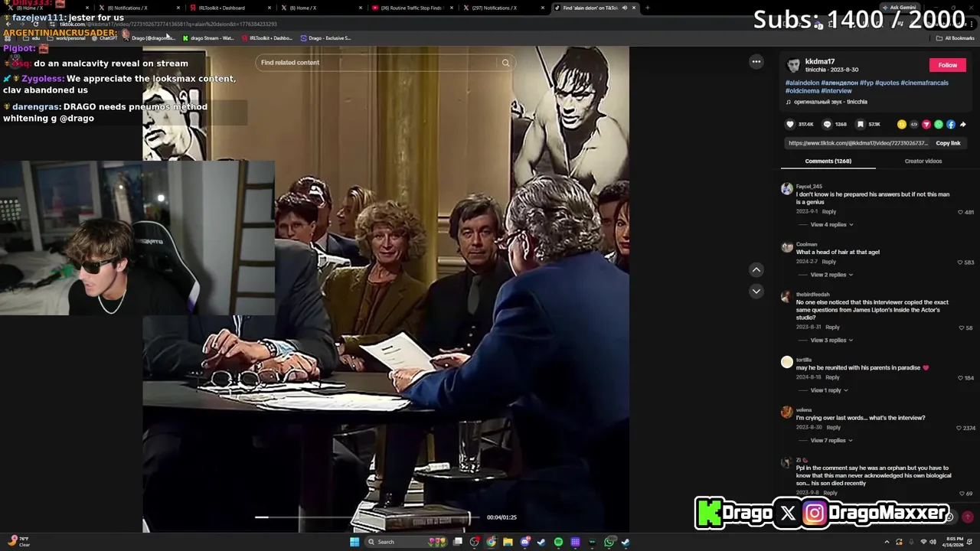Click the kkdma17 username
The image size is (980, 551).
click(820, 61)
